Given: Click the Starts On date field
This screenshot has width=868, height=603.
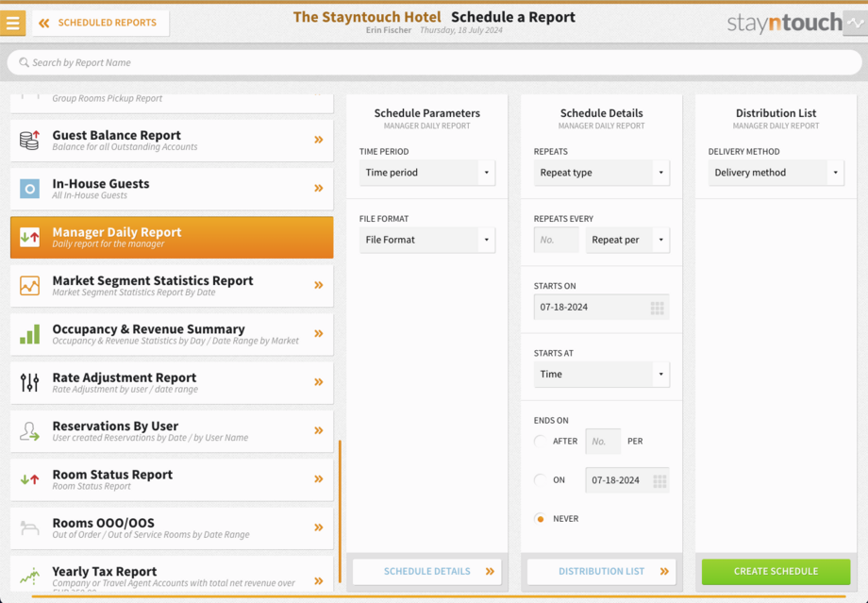Looking at the screenshot, I should click(x=602, y=308).
